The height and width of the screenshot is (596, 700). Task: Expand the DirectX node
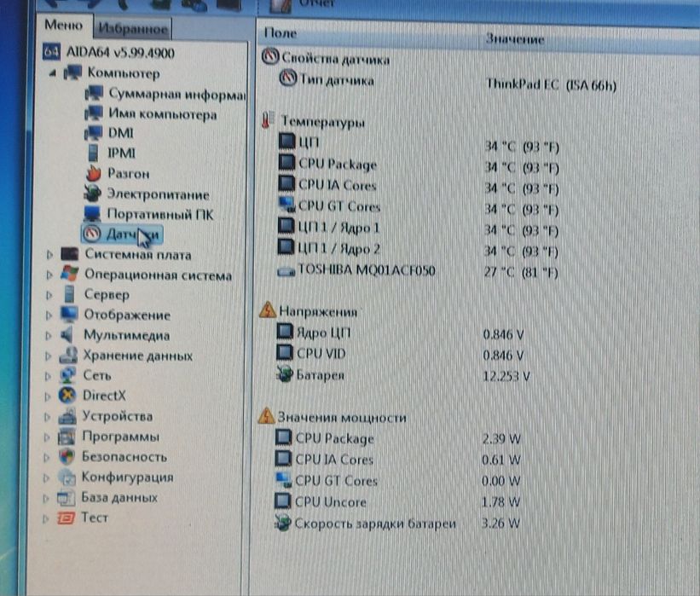point(48,396)
